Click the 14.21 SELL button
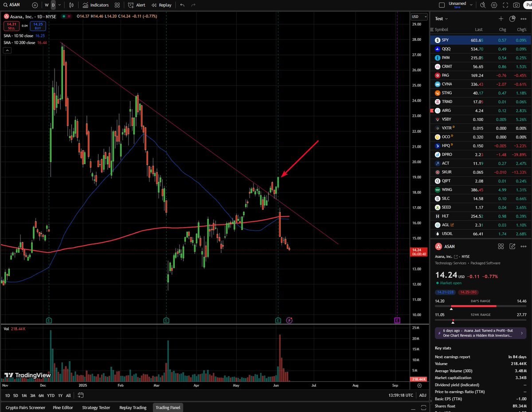The width and height of the screenshot is (532, 412). click(x=11, y=26)
